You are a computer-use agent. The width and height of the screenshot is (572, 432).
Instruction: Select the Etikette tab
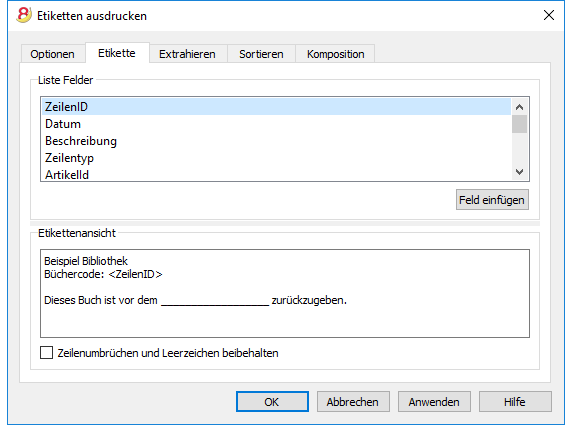pos(117,53)
